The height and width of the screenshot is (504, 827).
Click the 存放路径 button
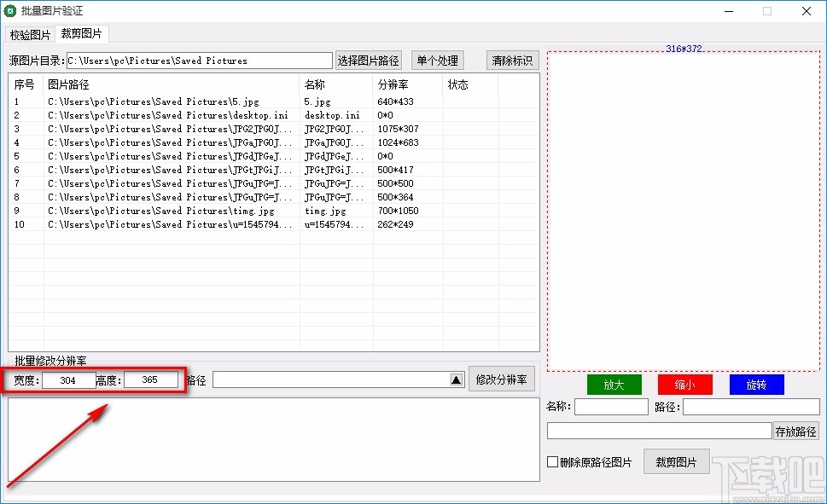[796, 432]
